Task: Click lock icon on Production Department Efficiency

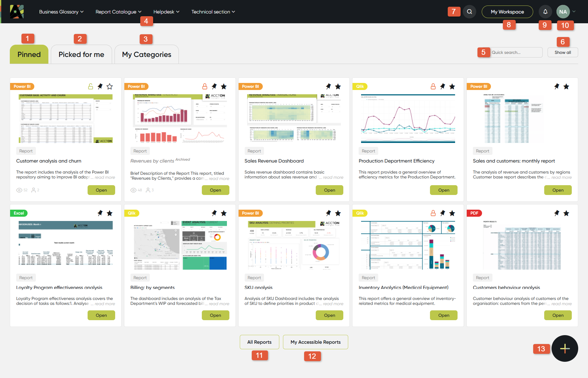Action: (x=433, y=87)
